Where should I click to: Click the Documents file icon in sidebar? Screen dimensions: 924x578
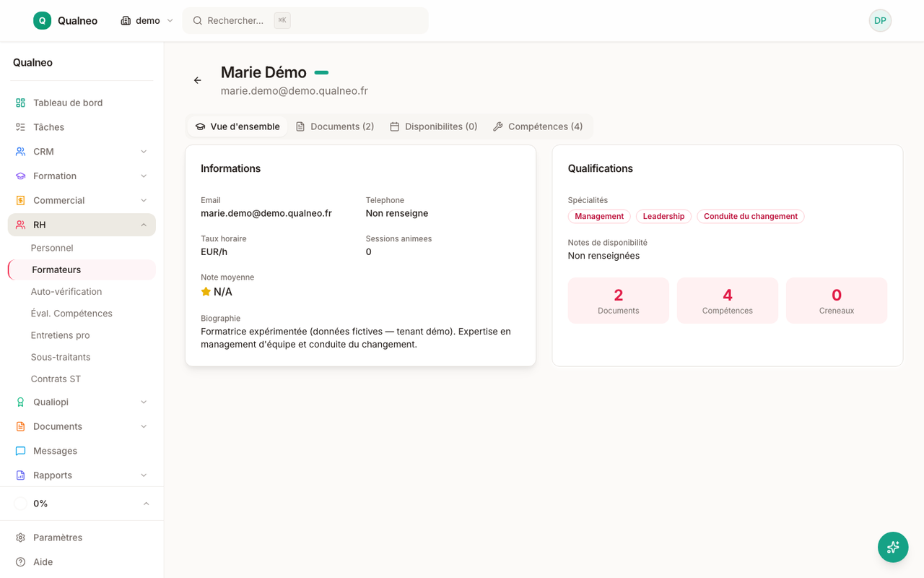(20, 426)
